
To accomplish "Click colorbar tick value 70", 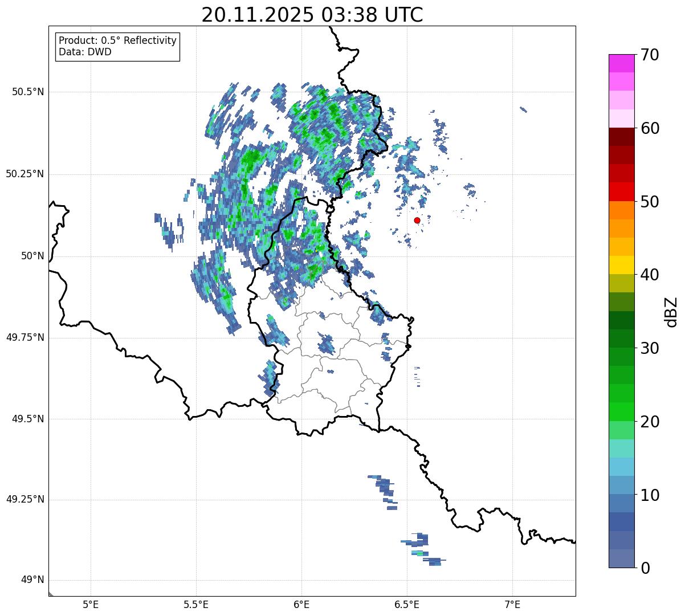I will click(649, 55).
